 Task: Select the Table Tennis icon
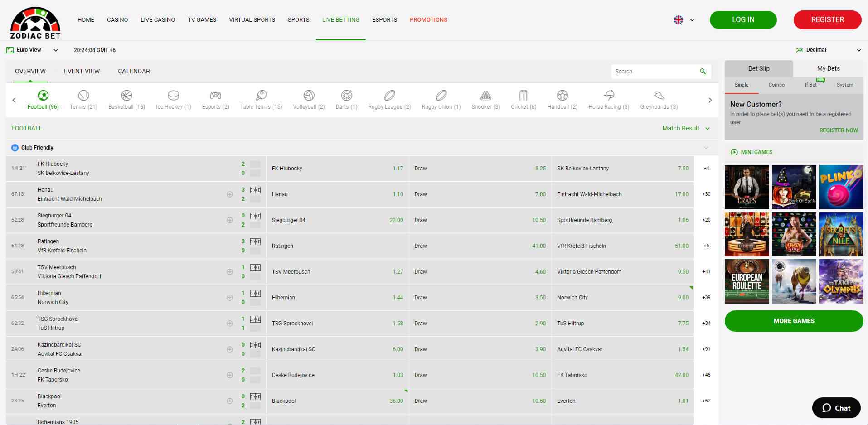click(x=261, y=95)
